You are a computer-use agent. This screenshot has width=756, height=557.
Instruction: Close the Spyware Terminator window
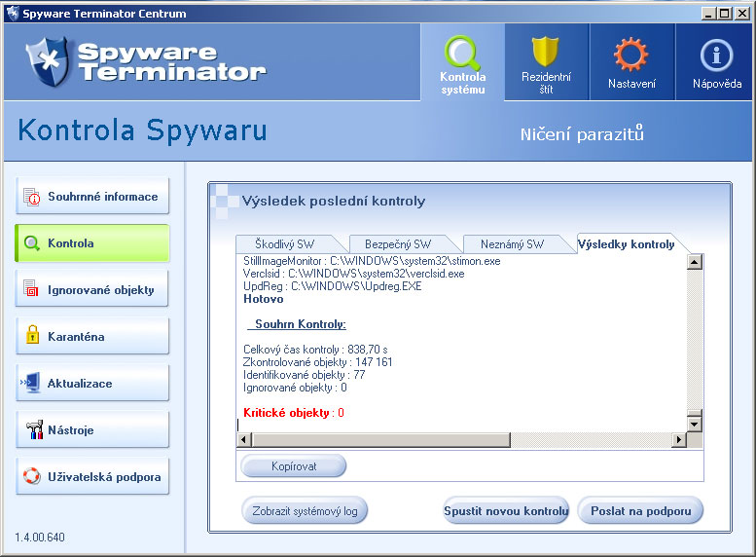[742, 14]
